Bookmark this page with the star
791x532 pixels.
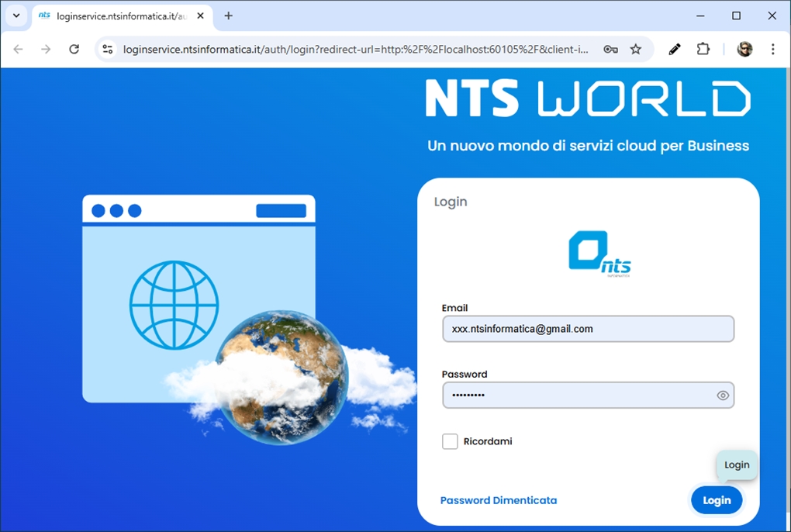[636, 49]
